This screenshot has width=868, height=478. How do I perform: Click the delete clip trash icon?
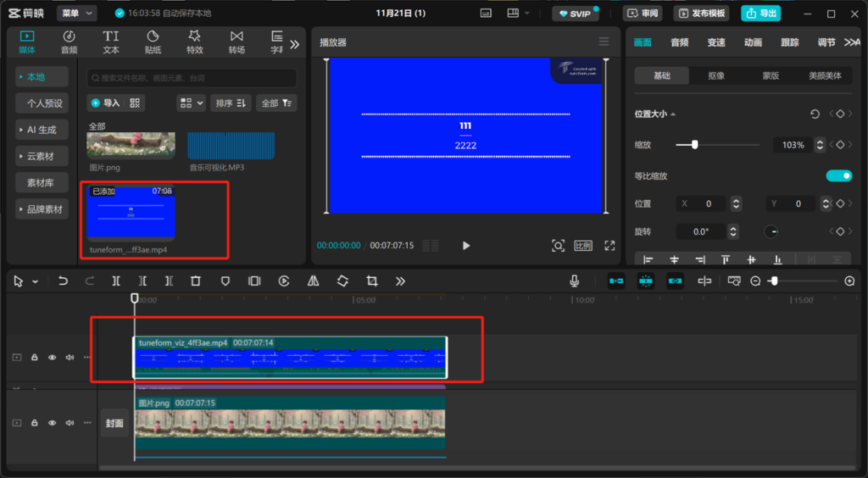(x=196, y=281)
